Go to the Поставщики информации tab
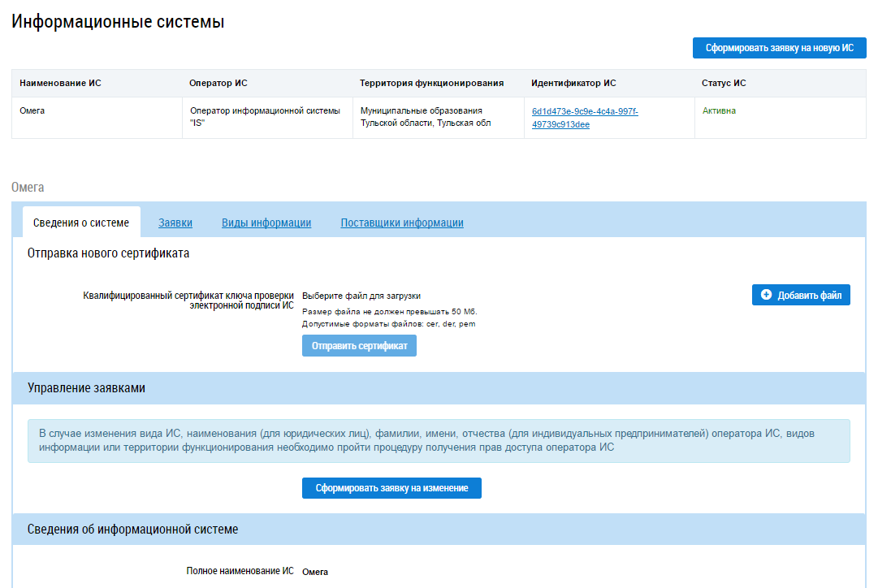 pos(402,223)
